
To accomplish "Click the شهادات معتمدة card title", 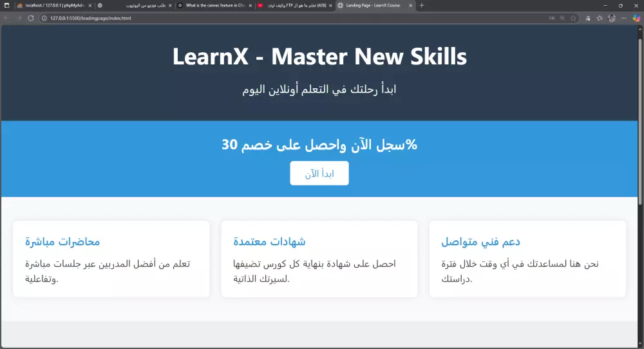I will 269,241.
